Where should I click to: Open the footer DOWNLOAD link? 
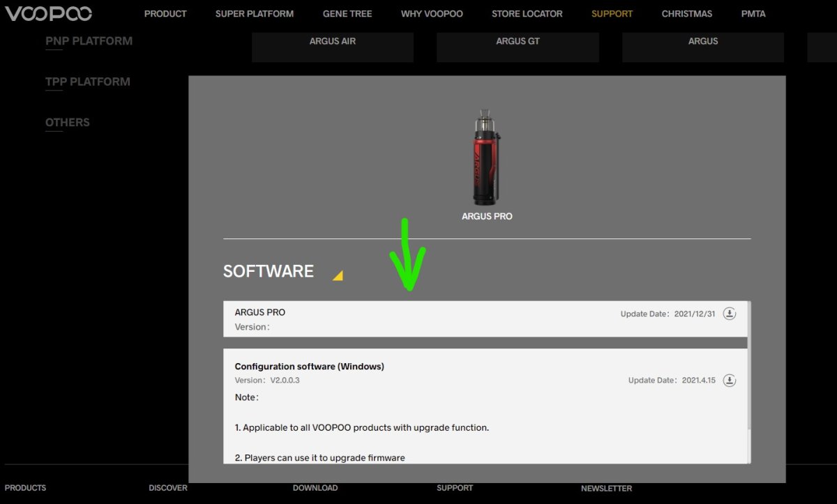point(315,488)
